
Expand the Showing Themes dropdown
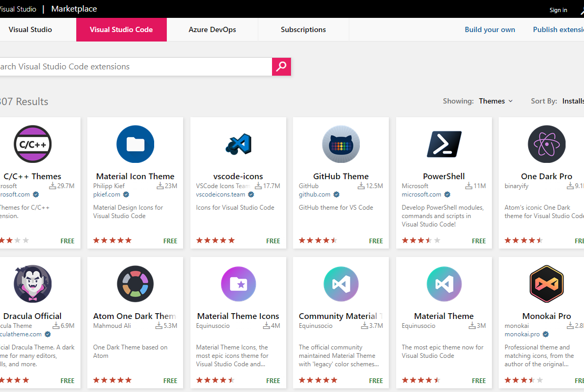tap(495, 101)
